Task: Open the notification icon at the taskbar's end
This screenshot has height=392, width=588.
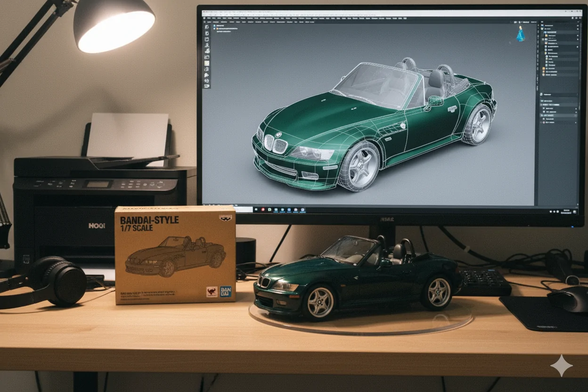Action: click(x=574, y=212)
